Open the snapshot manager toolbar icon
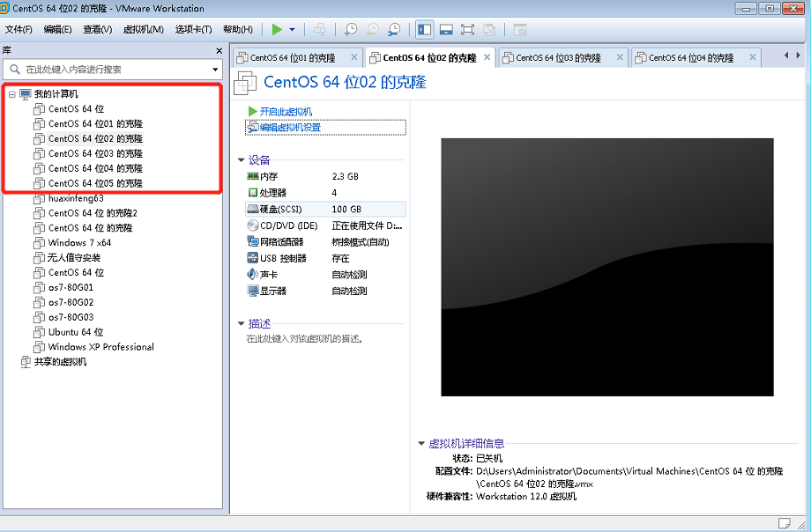The image size is (811, 532). (x=394, y=29)
